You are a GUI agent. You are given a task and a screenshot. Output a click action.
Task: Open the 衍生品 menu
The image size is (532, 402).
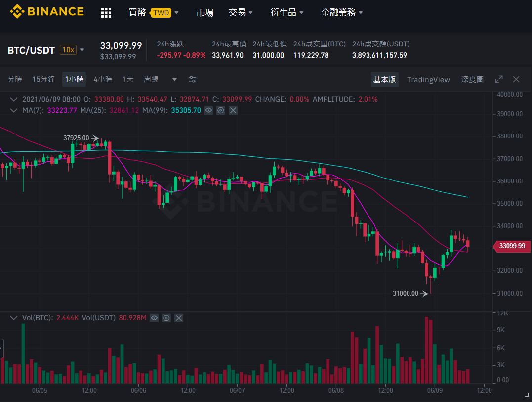tap(286, 13)
